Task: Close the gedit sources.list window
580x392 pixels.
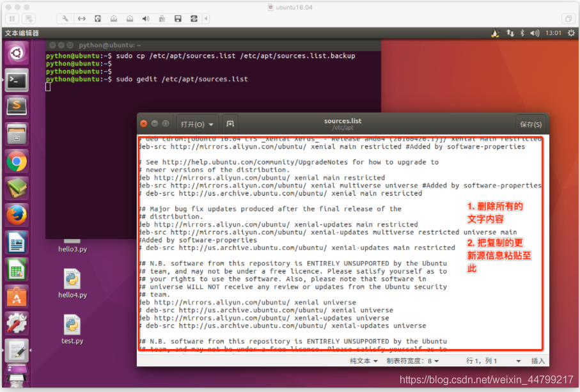Action: click(x=143, y=124)
